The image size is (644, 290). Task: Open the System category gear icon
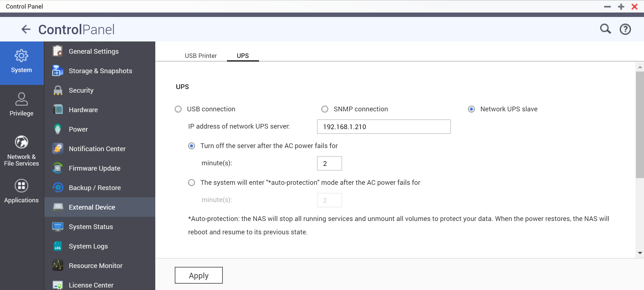[21, 56]
